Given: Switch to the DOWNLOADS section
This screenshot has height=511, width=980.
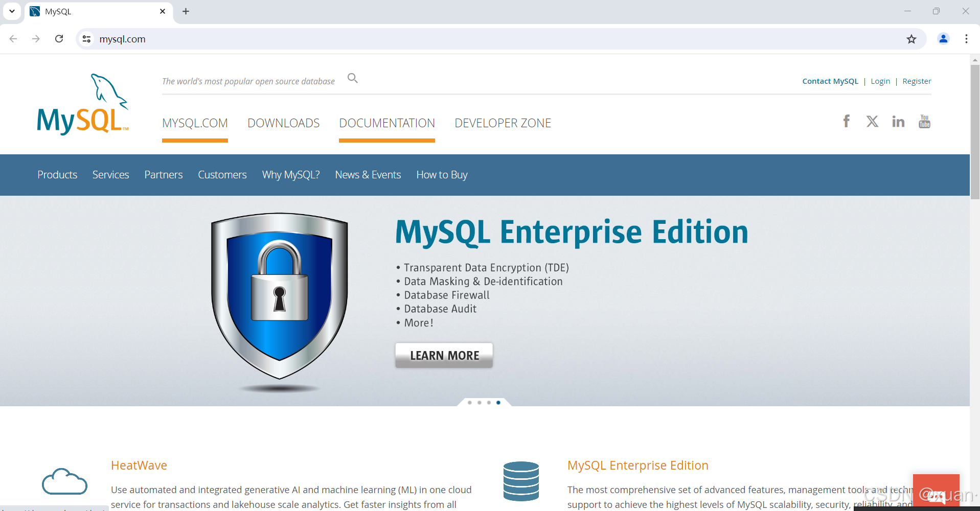Looking at the screenshot, I should tap(283, 123).
